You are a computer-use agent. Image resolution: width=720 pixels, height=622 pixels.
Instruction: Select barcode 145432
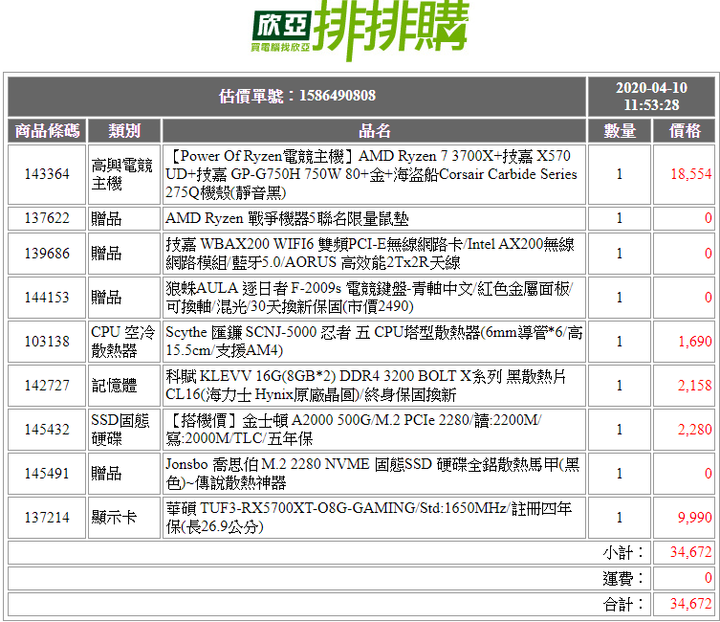47,430
